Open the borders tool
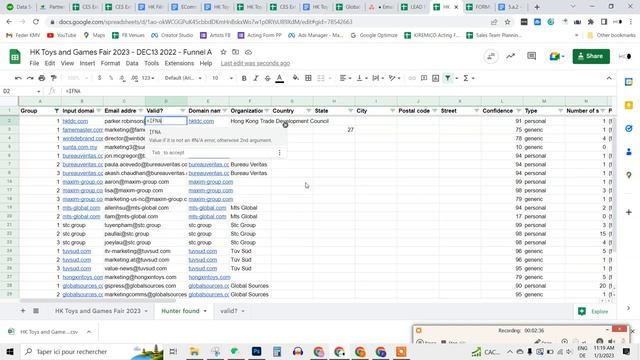Screen dimensions: 640x360 point(309,78)
